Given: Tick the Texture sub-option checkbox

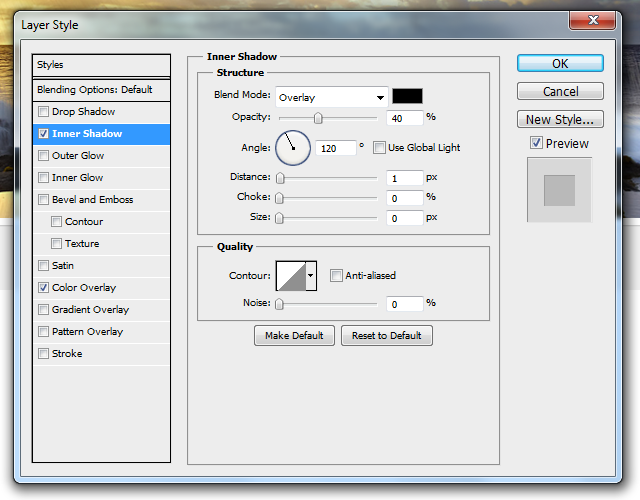Looking at the screenshot, I should coord(56,244).
